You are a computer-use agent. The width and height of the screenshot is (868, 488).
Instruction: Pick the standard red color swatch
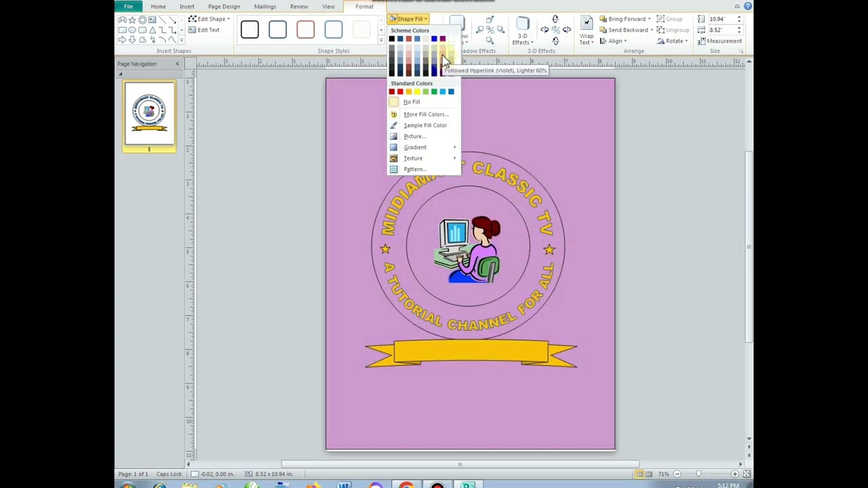click(400, 91)
